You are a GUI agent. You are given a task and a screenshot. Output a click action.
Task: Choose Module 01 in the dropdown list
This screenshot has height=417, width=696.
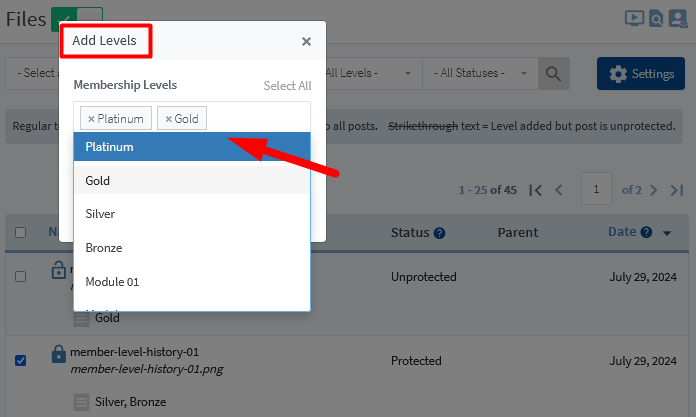tap(192, 282)
